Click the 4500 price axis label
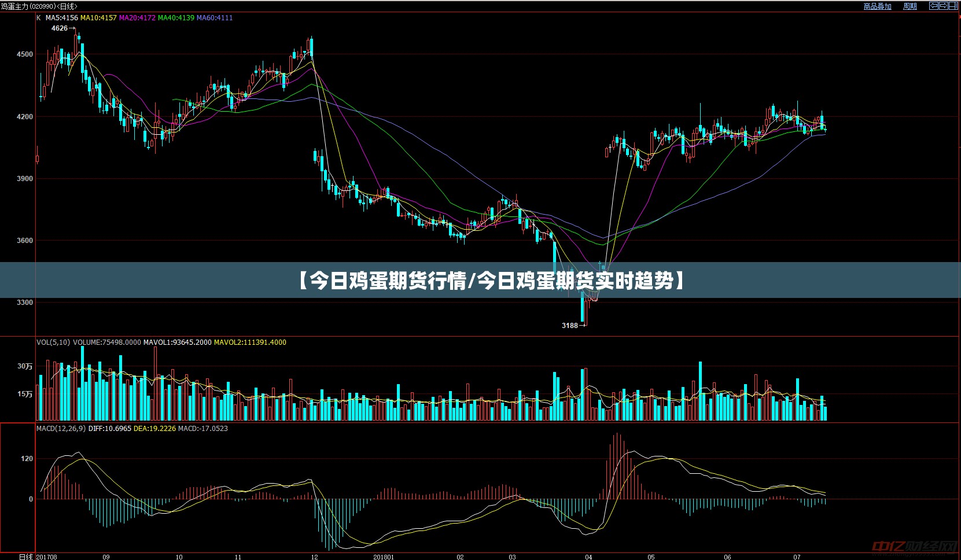The image size is (961, 560). (25, 54)
